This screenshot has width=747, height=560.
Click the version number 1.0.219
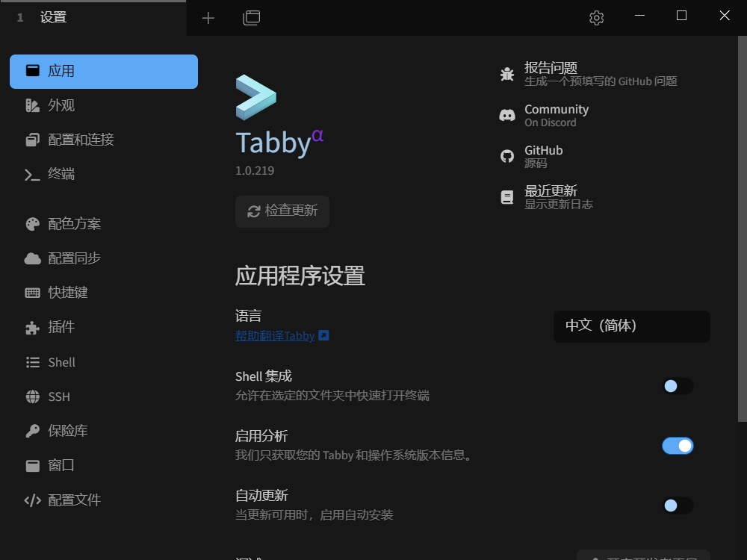pos(255,170)
